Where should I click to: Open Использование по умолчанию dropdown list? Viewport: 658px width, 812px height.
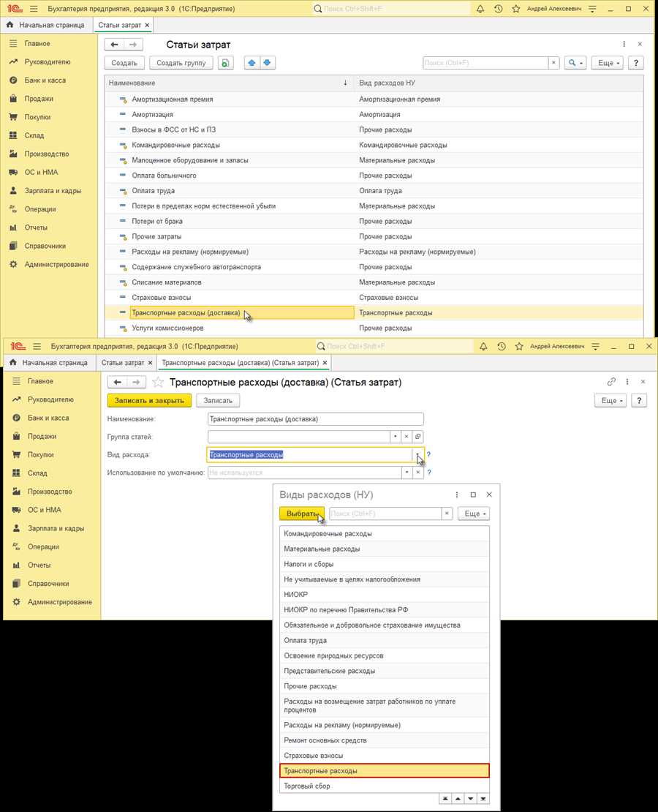[x=407, y=473]
